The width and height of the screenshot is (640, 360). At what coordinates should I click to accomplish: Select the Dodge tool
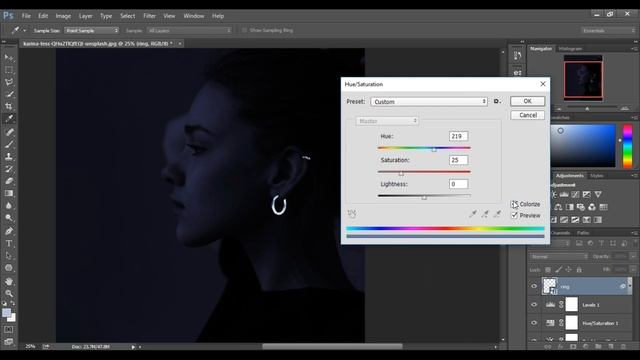9,218
